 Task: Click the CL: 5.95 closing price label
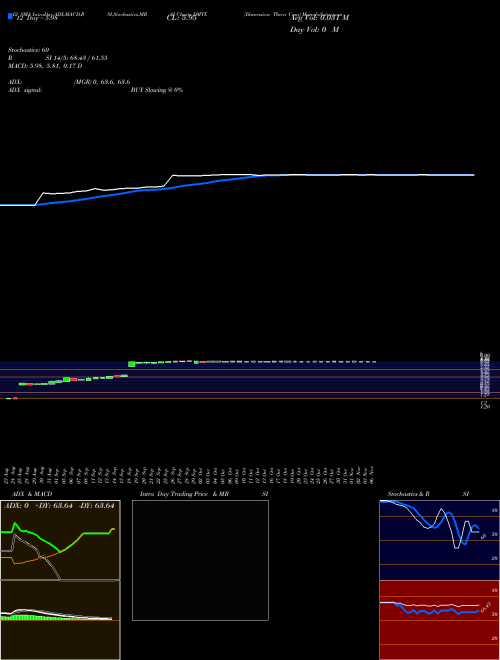[x=181, y=18]
